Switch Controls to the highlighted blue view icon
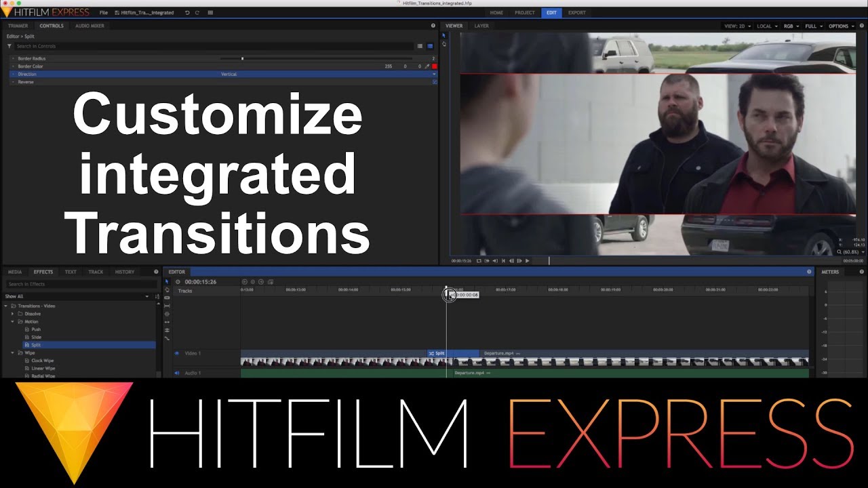This screenshot has width=868, height=488. pos(430,46)
